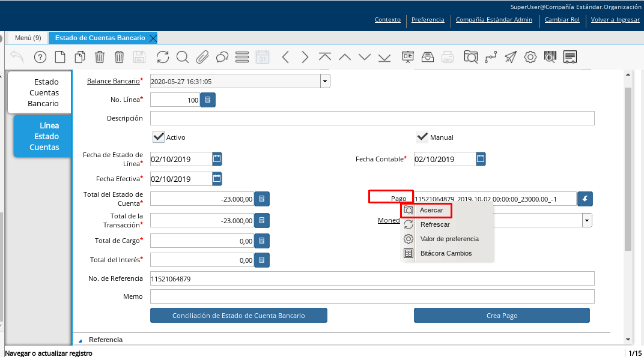Click the Help question mark toolbar icon
Screen dimensions: 644x357
(40, 57)
